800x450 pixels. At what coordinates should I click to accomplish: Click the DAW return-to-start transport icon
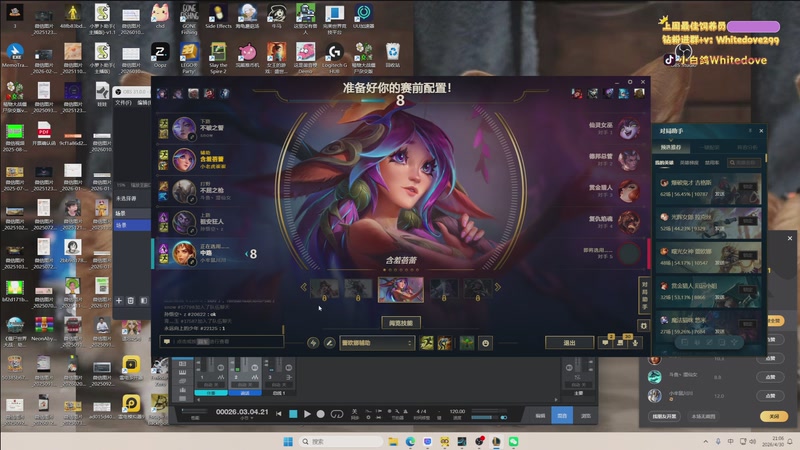[279, 414]
